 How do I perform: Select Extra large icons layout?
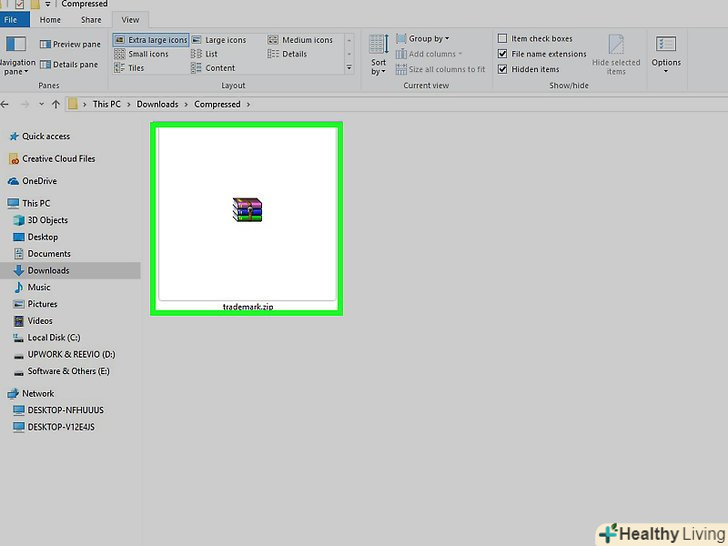click(x=151, y=40)
